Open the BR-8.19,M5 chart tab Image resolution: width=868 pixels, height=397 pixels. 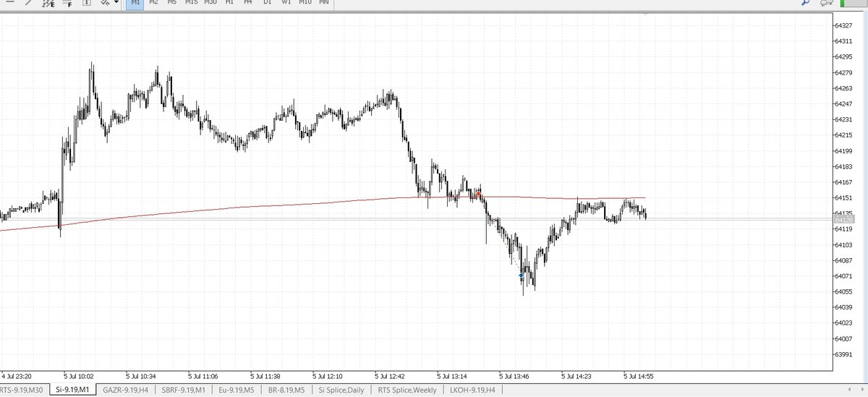[287, 390]
